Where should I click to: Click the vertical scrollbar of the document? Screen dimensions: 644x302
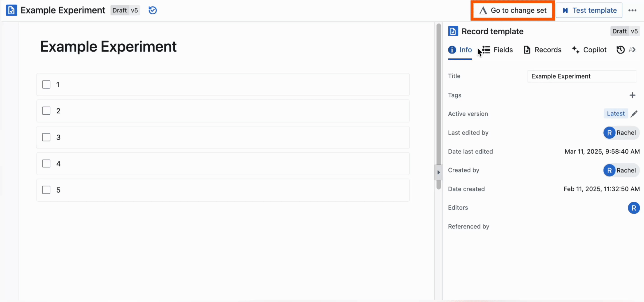click(x=438, y=100)
